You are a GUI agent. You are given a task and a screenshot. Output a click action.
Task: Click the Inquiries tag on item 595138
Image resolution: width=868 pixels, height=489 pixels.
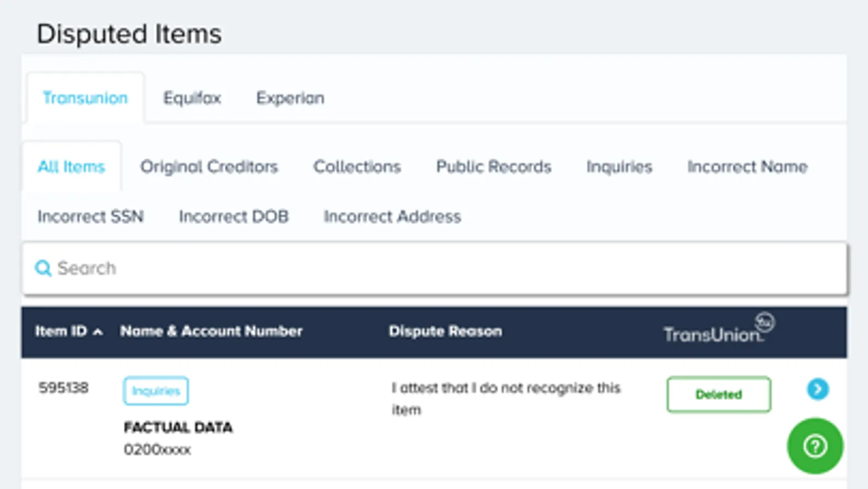pos(156,391)
